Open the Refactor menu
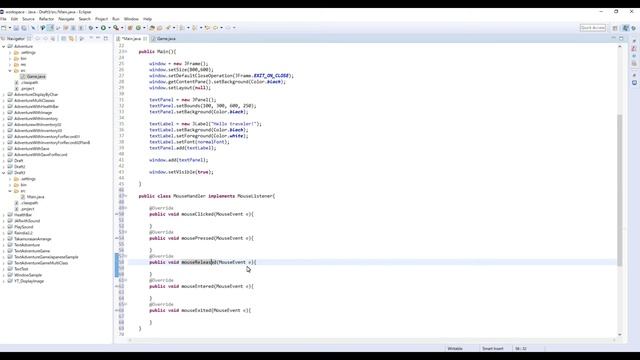 pos(46,19)
